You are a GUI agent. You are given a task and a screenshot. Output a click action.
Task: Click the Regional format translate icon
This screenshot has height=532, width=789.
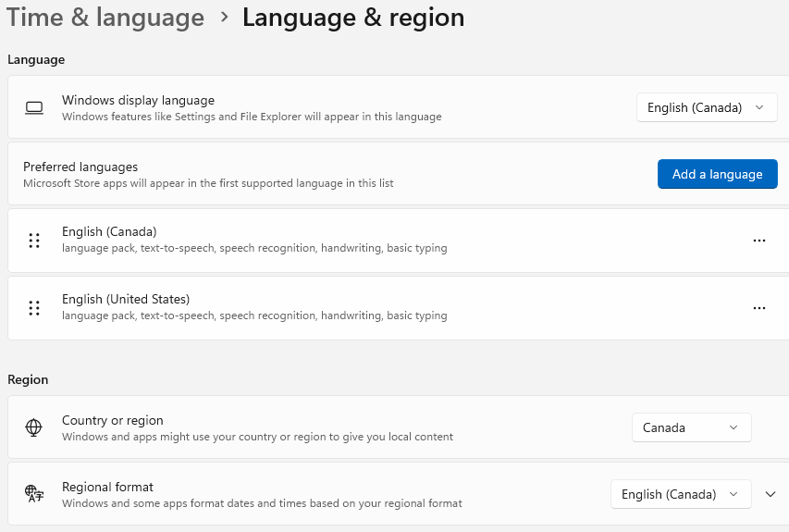click(x=34, y=494)
